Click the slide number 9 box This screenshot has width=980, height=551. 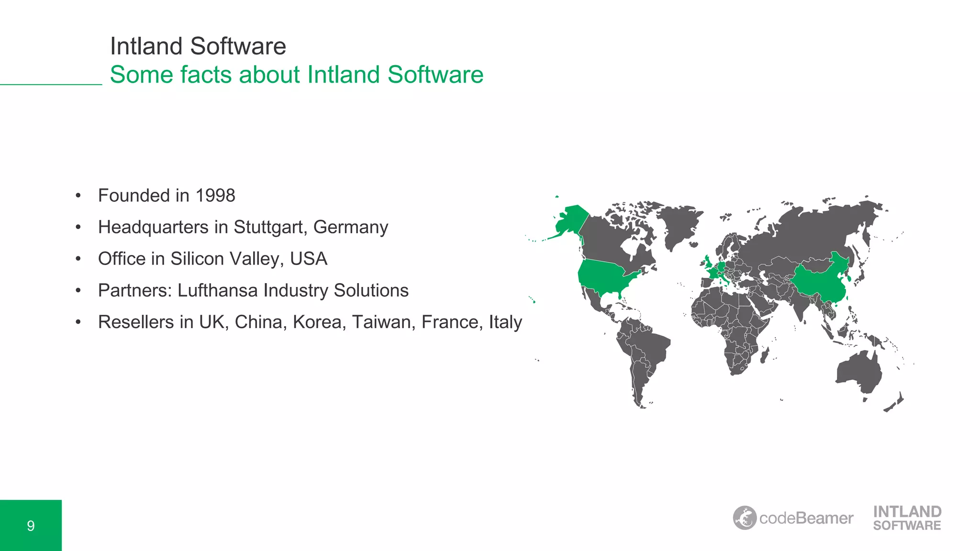click(31, 526)
